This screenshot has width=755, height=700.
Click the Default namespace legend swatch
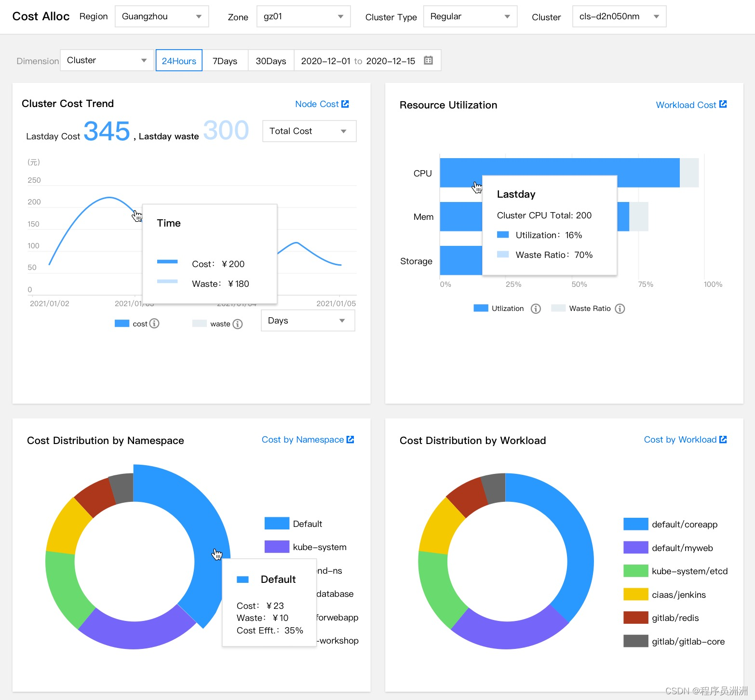pyautogui.click(x=277, y=523)
